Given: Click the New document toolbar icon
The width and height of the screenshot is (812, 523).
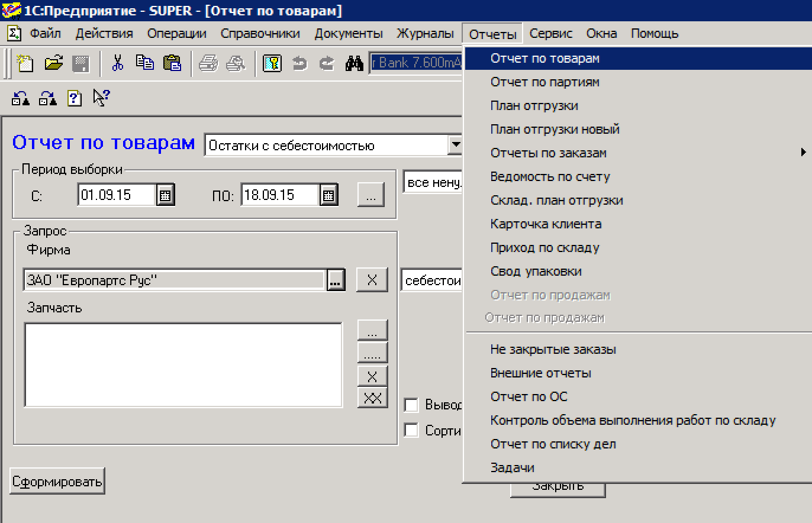Looking at the screenshot, I should tap(25, 63).
